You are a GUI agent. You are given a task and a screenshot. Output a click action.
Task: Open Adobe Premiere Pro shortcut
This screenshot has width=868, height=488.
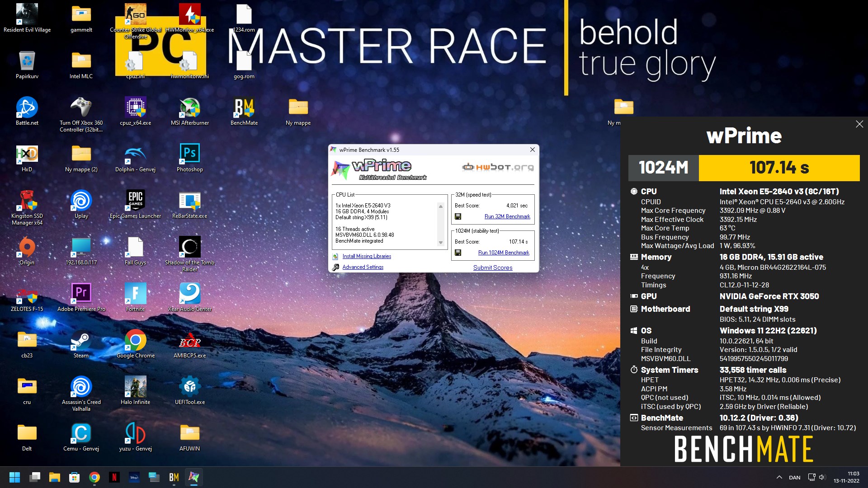pos(81,297)
